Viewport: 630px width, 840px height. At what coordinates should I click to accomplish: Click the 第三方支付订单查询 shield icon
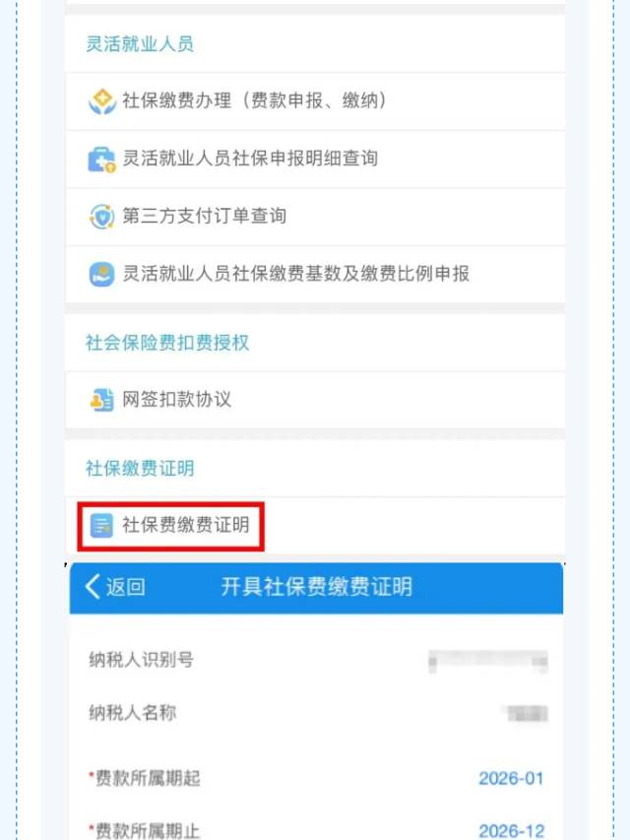coord(101,216)
